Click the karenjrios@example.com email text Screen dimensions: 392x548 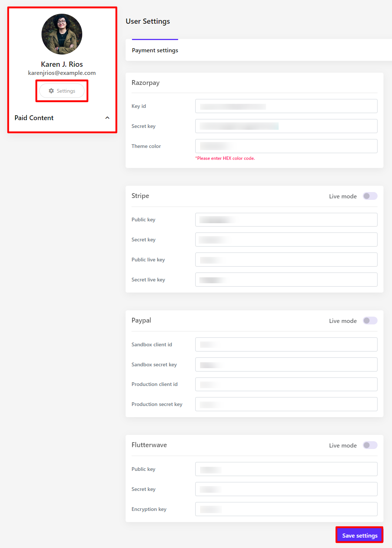coord(62,73)
